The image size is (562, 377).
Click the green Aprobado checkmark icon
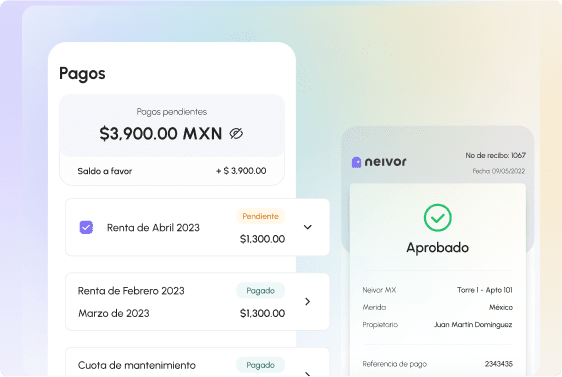pyautogui.click(x=438, y=218)
